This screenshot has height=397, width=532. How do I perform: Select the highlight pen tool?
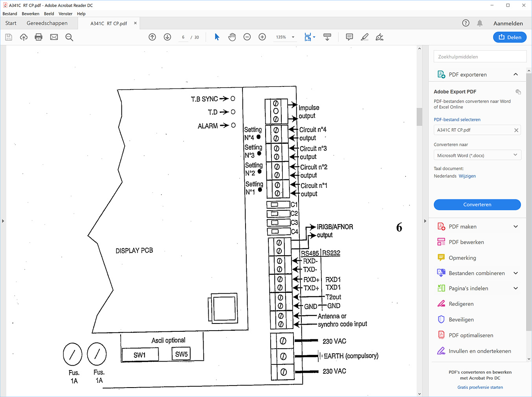(365, 37)
